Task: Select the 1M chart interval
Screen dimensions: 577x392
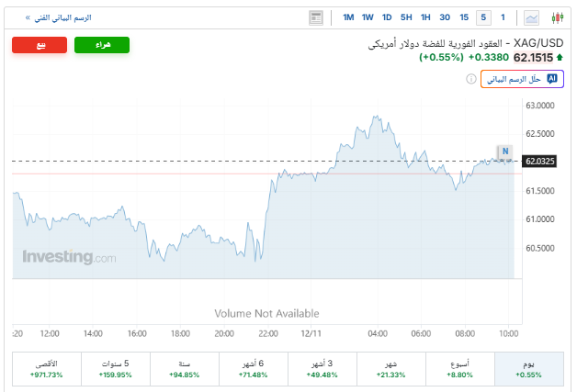Action: tap(348, 17)
